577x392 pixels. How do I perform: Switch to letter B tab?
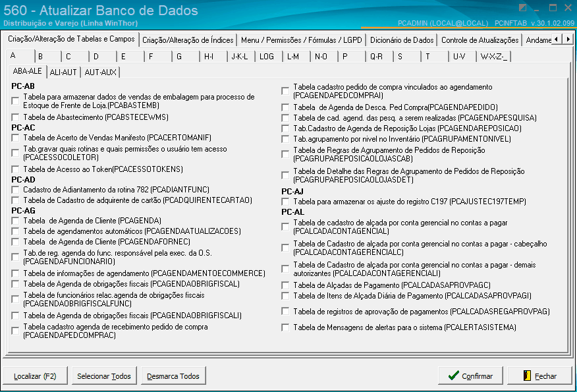pos(47,57)
